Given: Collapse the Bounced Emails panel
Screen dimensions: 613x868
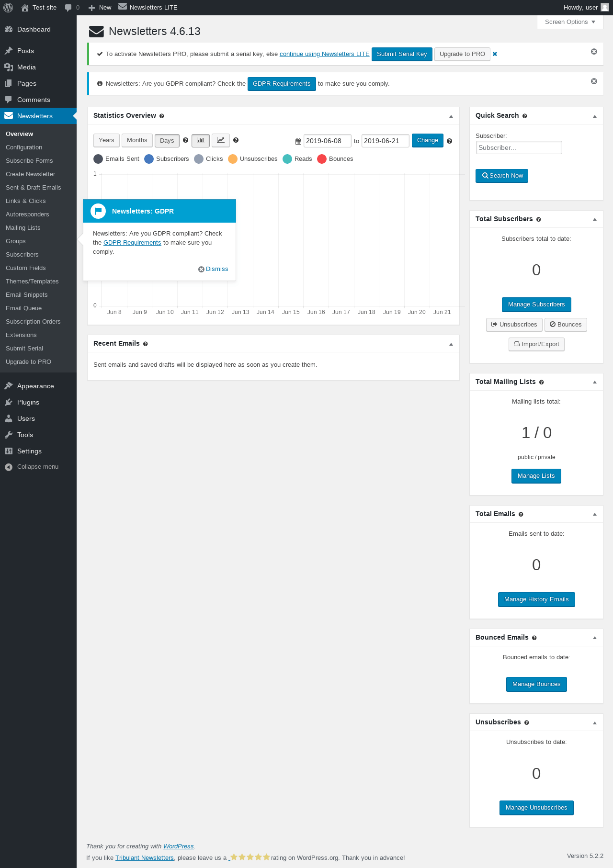Looking at the screenshot, I should 595,638.
